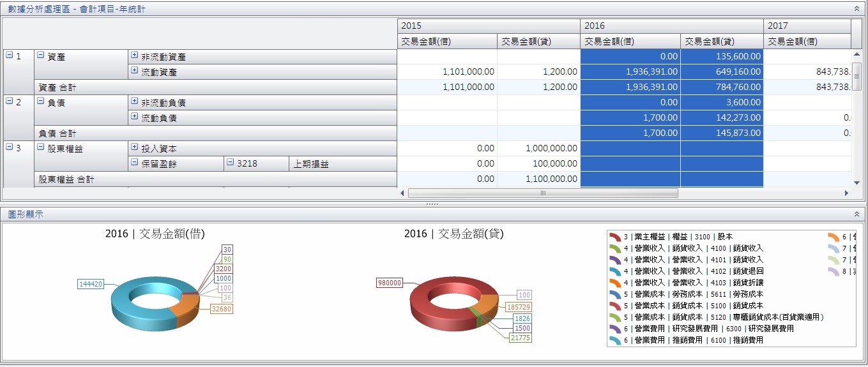868x367 pixels.
Task: Expand the 非流動負債 row
Action: [135, 102]
